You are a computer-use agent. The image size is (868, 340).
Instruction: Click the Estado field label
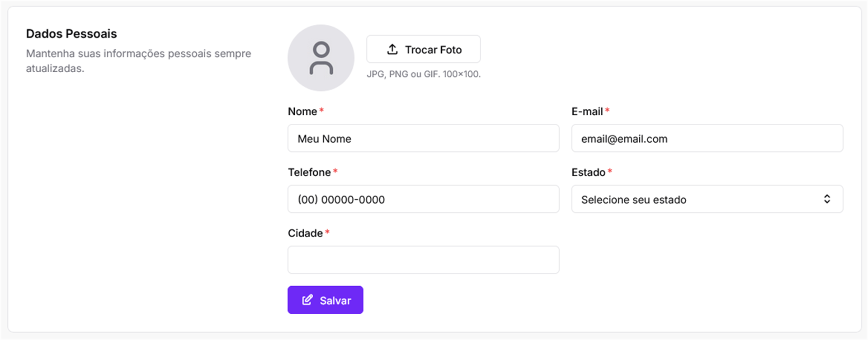[588, 172]
